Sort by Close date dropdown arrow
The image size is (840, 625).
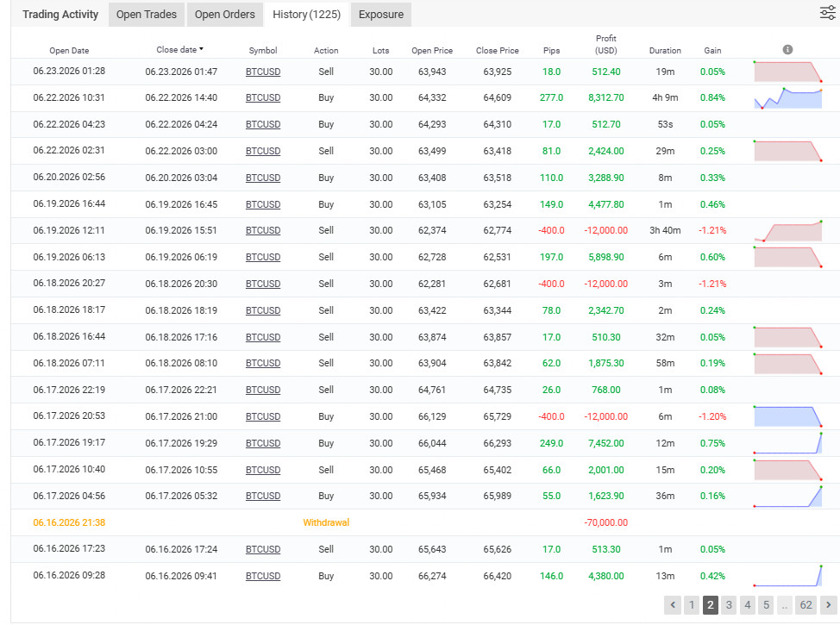[202, 49]
